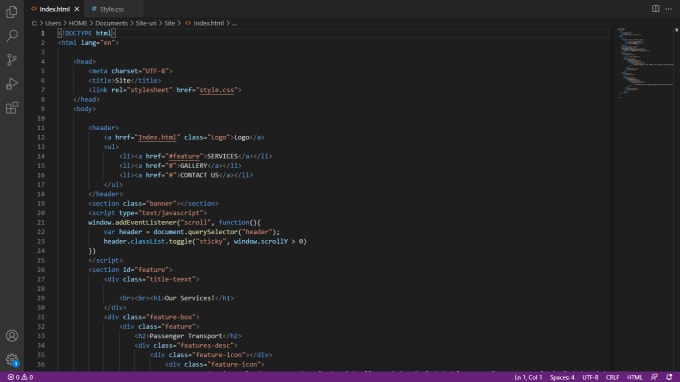Screen dimensions: 680x382
Task: Click Ln 1, Col 1 cursor position
Action: 528,377
